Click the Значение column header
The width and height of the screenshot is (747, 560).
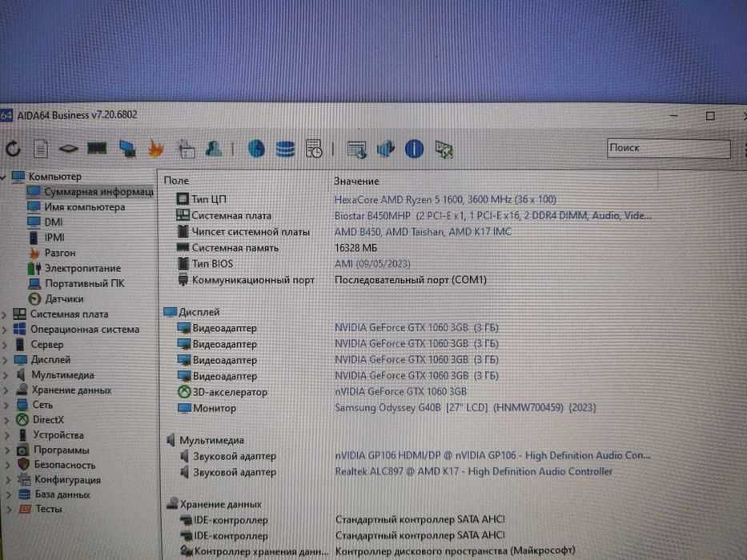(x=356, y=182)
